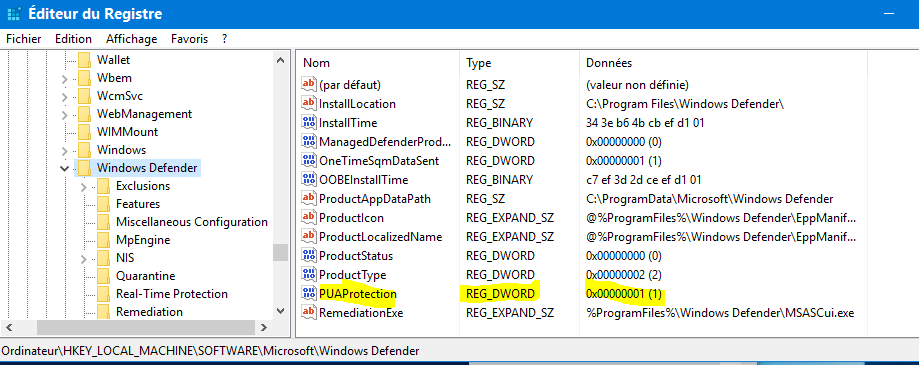
Task: Expand the Windows key
Action: tap(64, 150)
